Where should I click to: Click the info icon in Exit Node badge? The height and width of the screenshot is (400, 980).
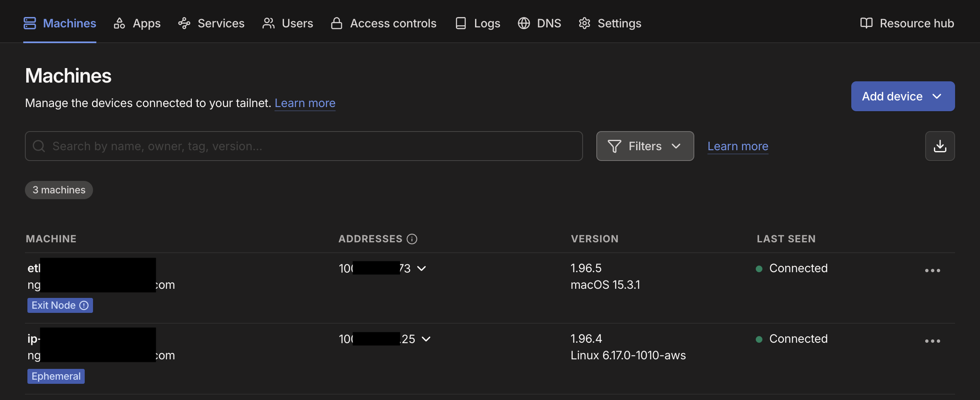pyautogui.click(x=84, y=305)
